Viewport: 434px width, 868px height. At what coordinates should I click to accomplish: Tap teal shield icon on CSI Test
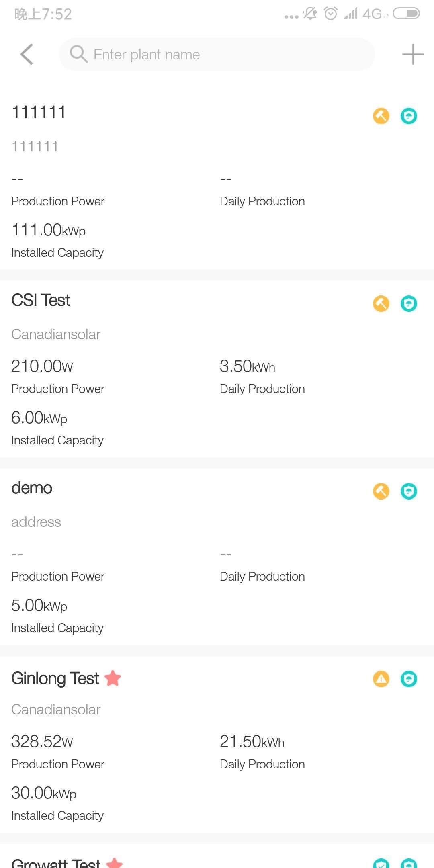pos(409,304)
